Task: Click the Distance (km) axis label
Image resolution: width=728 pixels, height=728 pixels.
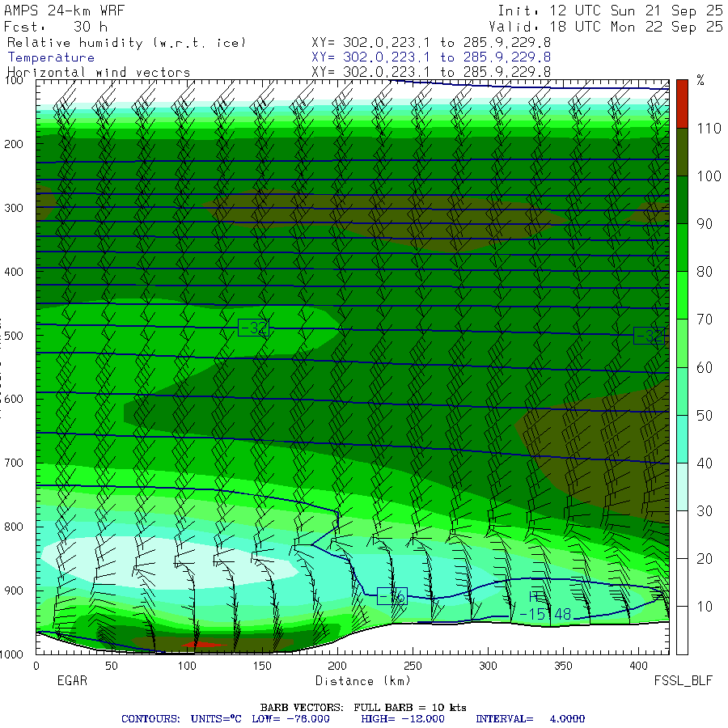Action: (x=357, y=681)
